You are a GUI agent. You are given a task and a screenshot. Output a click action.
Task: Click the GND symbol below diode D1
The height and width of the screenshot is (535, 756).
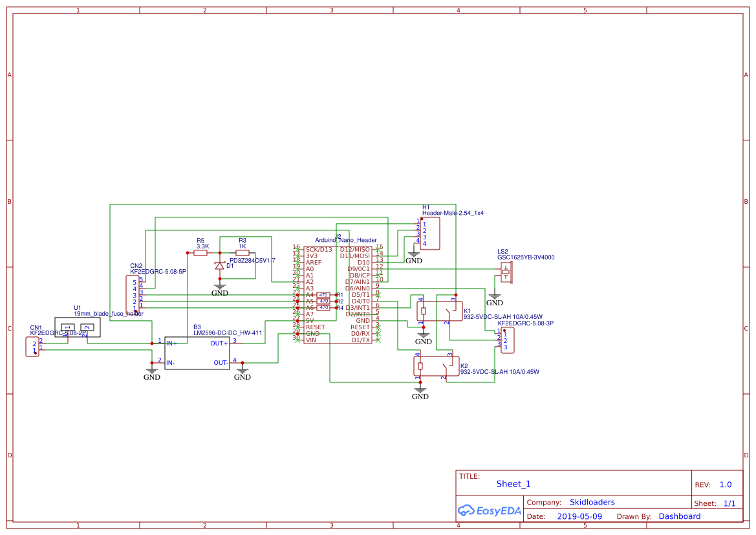tap(220, 288)
